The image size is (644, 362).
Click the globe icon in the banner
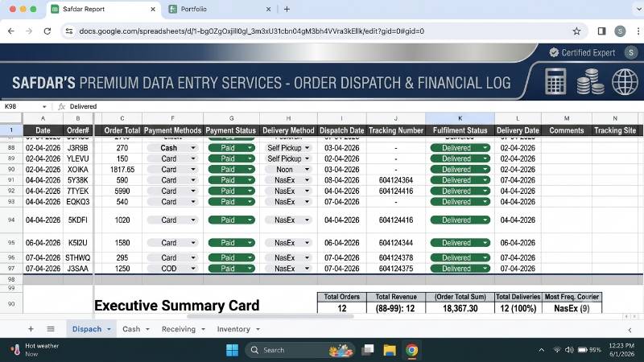click(625, 82)
